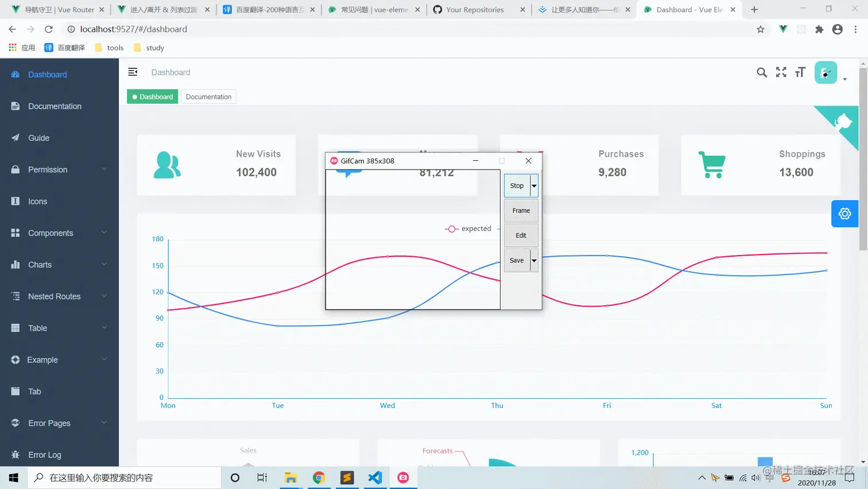Switch to the Documentation tag tab
Viewport: 868px width, 489px height.
(x=208, y=97)
